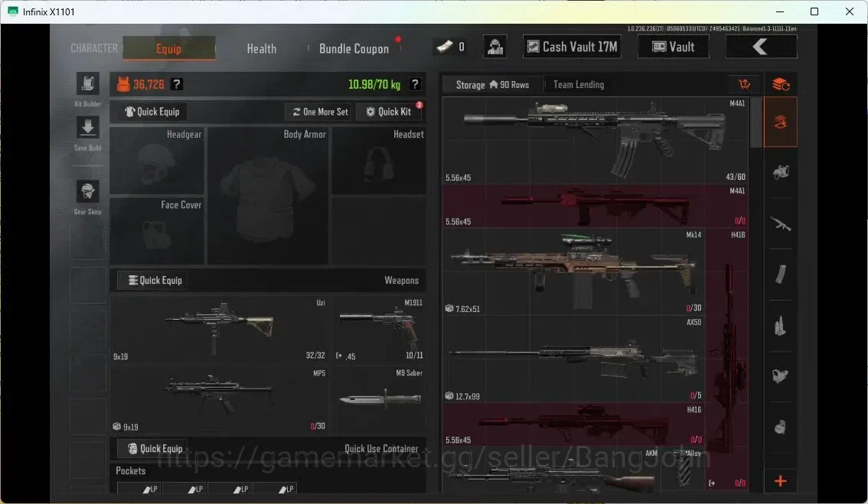Select the ammo bullets filter icon
The width and height of the screenshot is (868, 504).
pos(781,326)
